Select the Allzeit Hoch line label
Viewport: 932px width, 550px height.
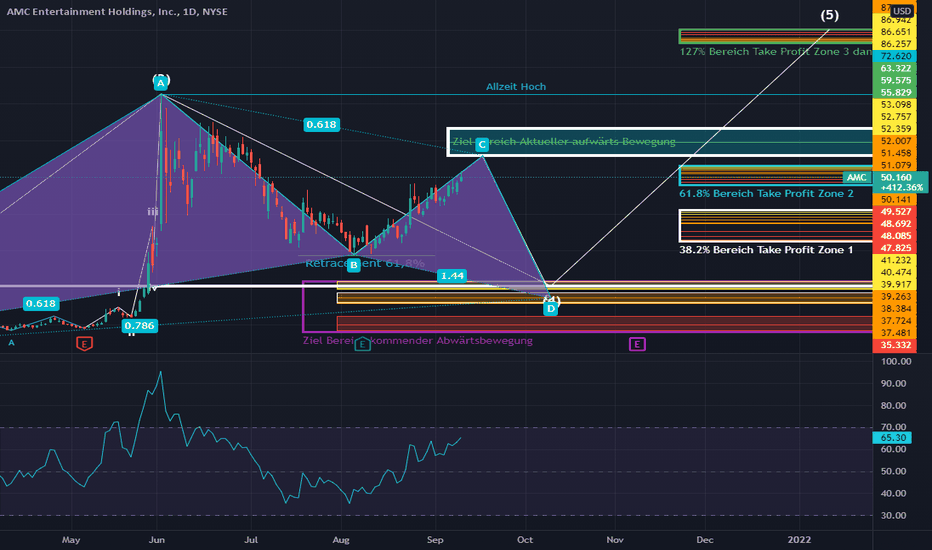click(x=516, y=87)
